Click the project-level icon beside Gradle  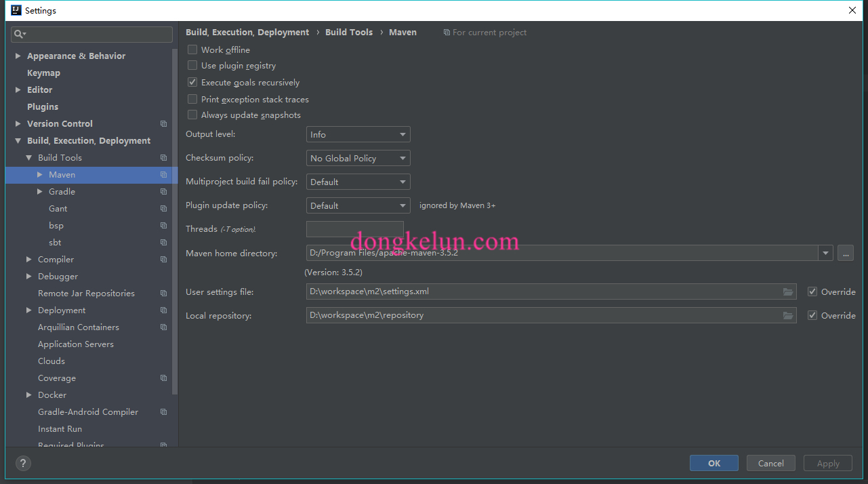click(x=163, y=192)
